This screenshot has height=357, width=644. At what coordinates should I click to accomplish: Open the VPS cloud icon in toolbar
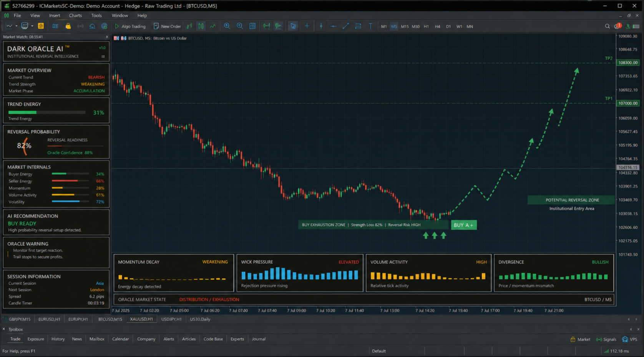click(x=92, y=26)
